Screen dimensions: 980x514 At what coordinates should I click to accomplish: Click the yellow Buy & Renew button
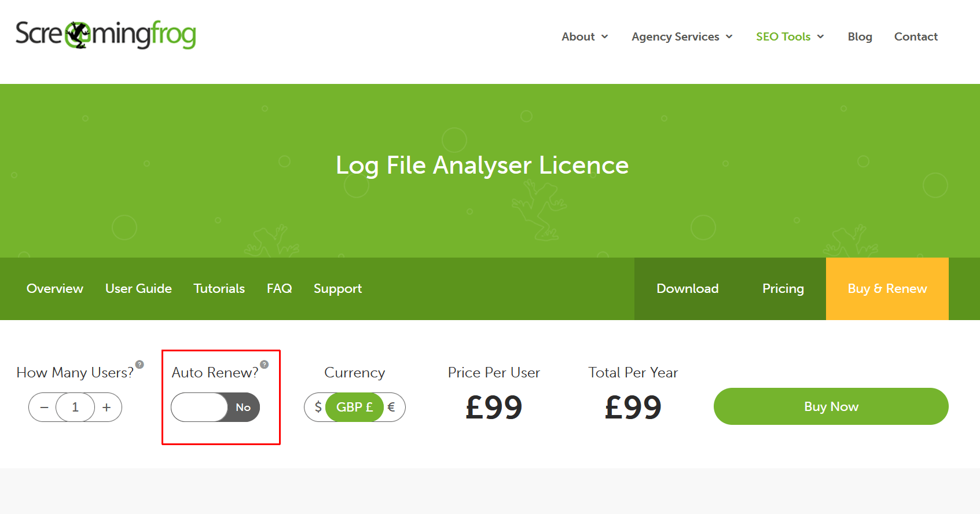pos(887,288)
